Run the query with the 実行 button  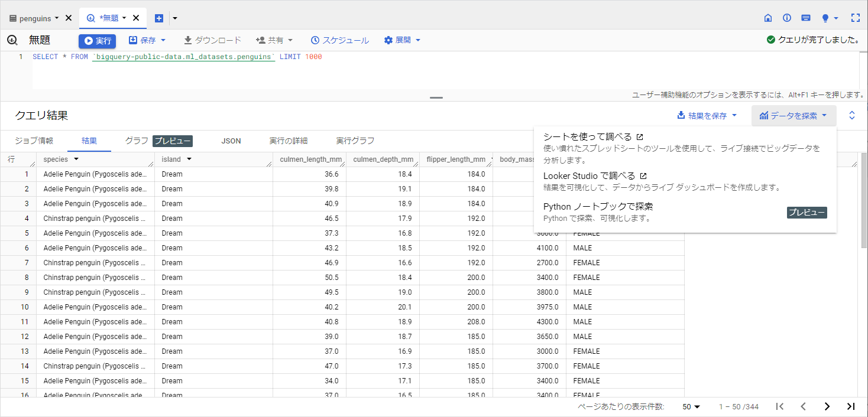(97, 41)
